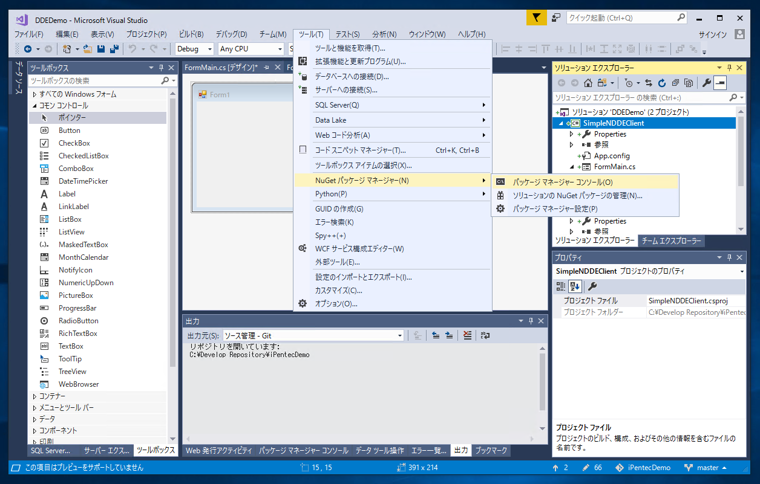Click go to next message icon in Output
The image size is (760, 484).
449,335
